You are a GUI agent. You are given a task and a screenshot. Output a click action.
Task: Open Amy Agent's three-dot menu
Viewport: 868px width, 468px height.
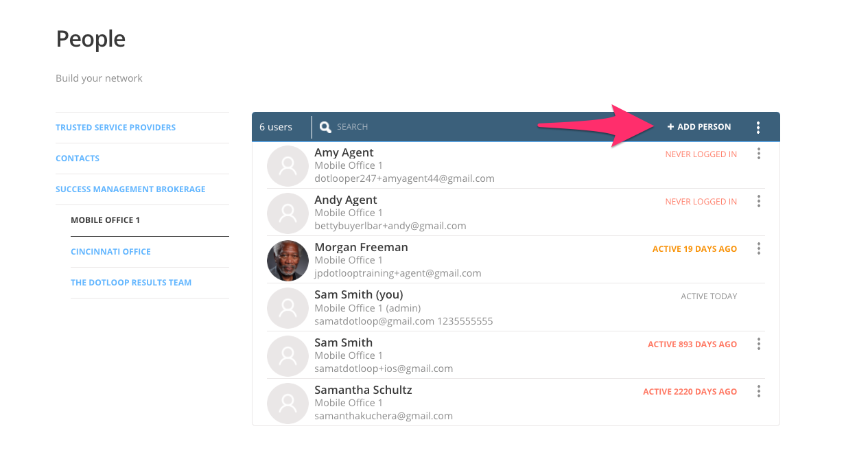pos(758,154)
